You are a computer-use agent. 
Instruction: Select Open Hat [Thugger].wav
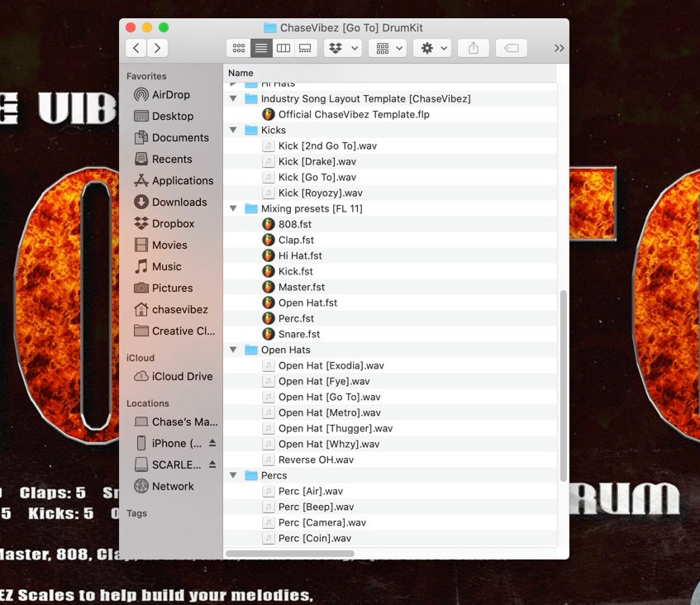(x=390, y=428)
